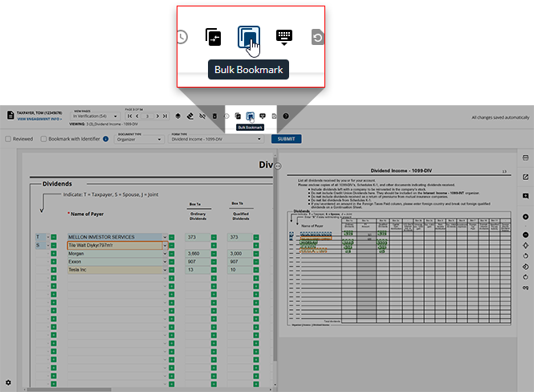
Task: Click the Tile Walt Dykr797nn payer field
Action: [x=115, y=245]
